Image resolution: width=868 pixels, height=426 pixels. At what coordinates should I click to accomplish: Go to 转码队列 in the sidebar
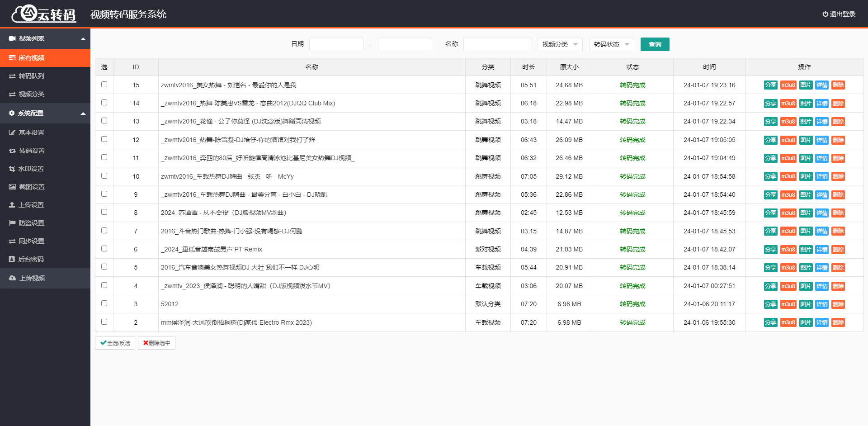point(45,76)
